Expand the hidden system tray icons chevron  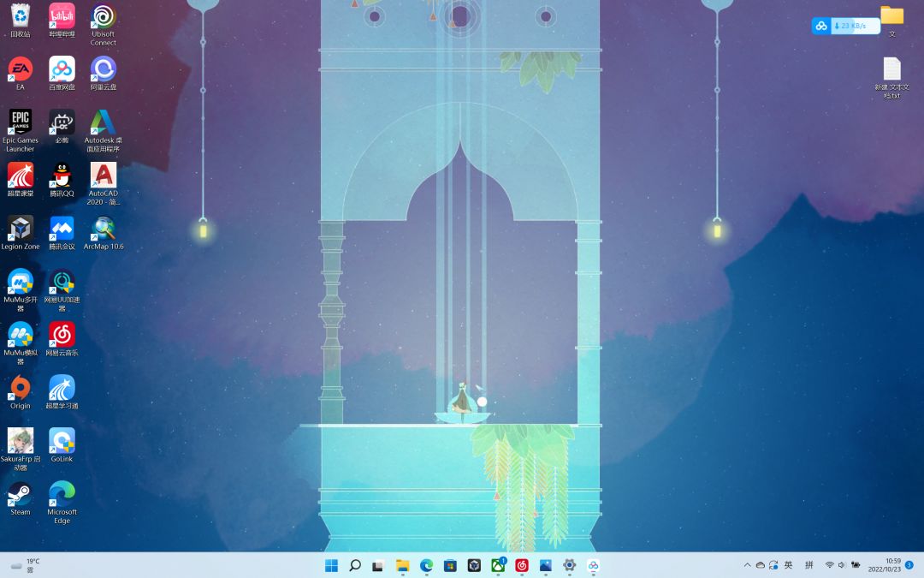click(x=747, y=565)
